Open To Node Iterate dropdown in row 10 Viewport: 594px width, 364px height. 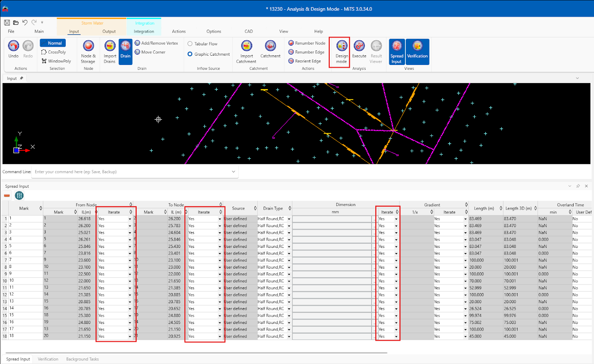220,281
